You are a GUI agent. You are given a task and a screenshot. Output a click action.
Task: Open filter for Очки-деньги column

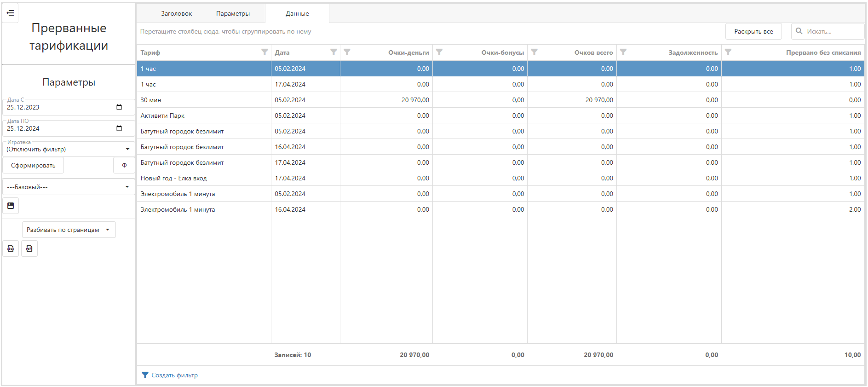pyautogui.click(x=347, y=52)
